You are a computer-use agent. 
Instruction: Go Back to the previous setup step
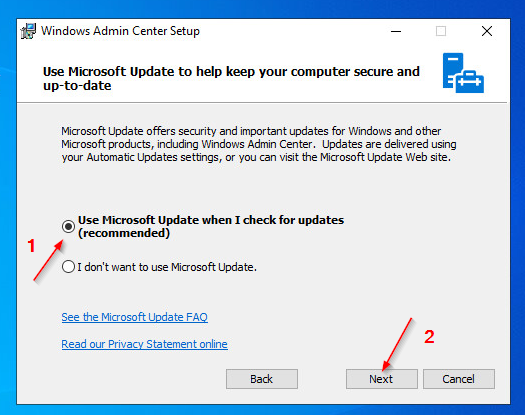262,379
